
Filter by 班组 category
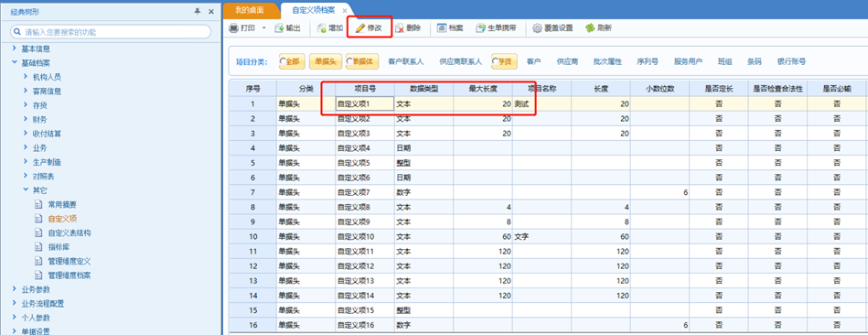tap(724, 61)
